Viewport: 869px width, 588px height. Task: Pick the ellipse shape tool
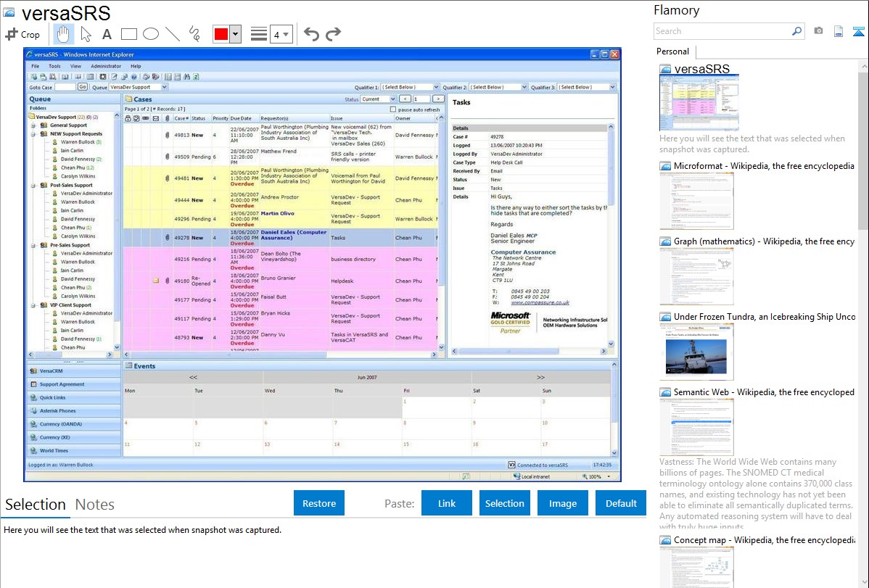(x=150, y=34)
